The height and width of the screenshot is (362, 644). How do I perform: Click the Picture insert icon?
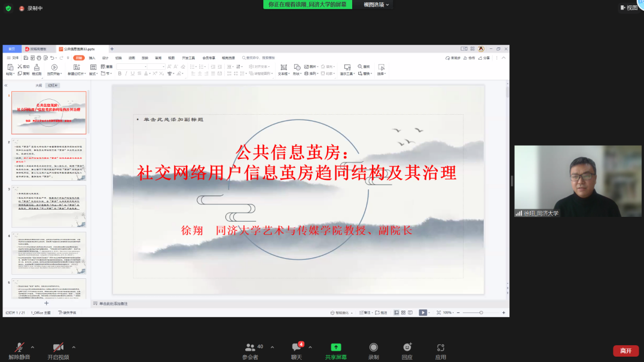click(306, 66)
